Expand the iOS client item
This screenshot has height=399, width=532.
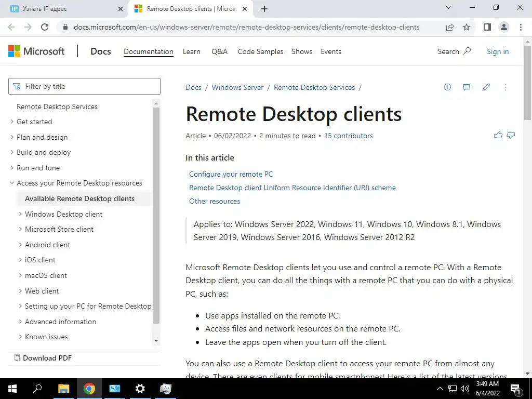(x=20, y=260)
